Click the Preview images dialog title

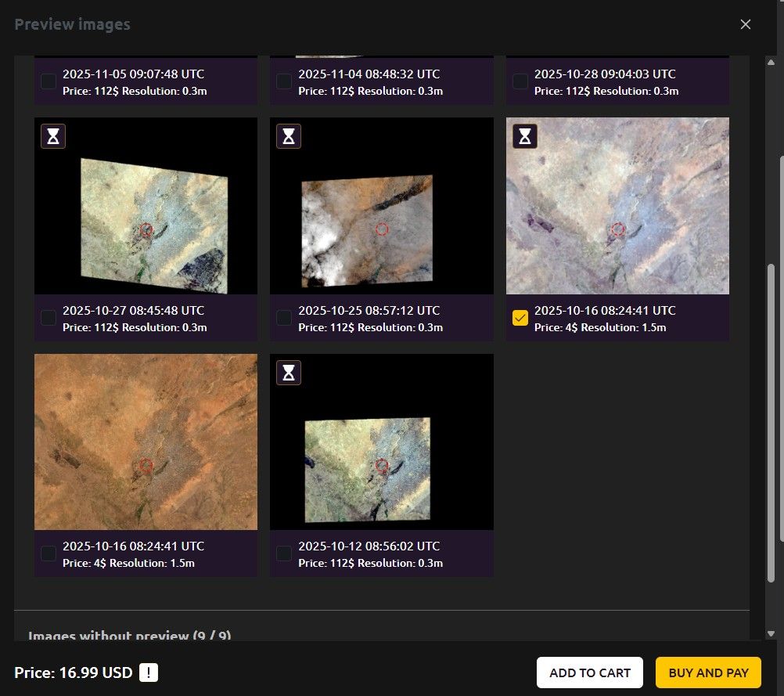coord(72,24)
